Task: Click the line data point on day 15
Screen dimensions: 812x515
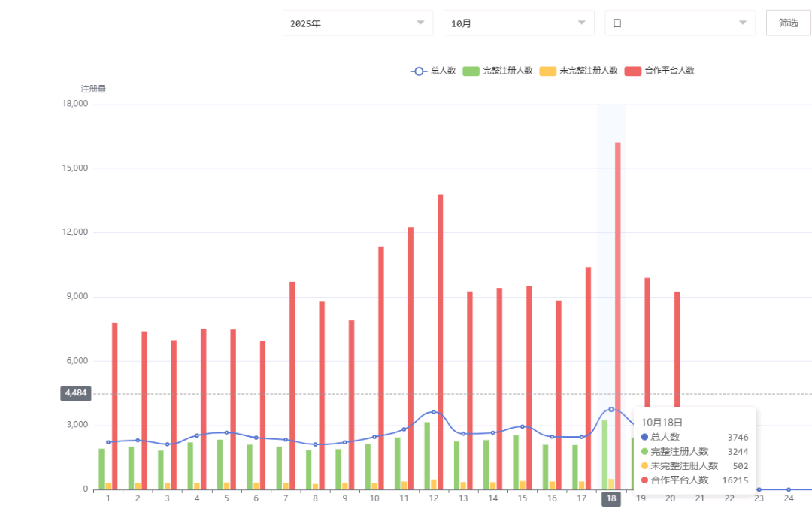Action: tap(523, 426)
